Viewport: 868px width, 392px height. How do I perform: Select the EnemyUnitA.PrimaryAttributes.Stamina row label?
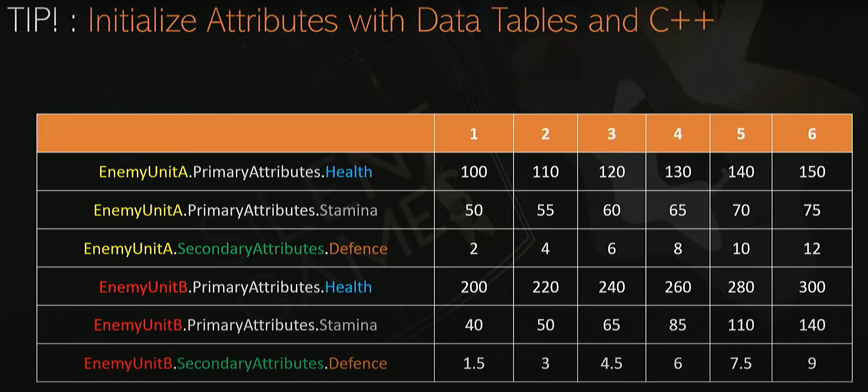(x=235, y=210)
